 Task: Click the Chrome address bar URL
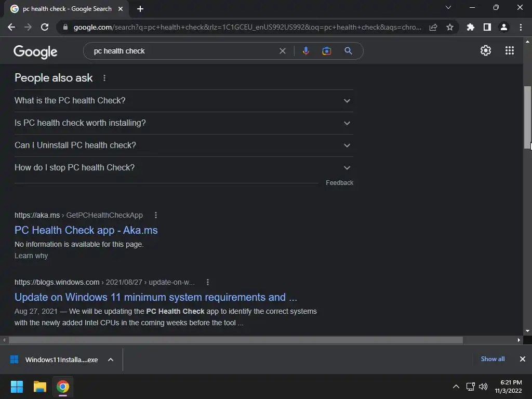point(247,27)
